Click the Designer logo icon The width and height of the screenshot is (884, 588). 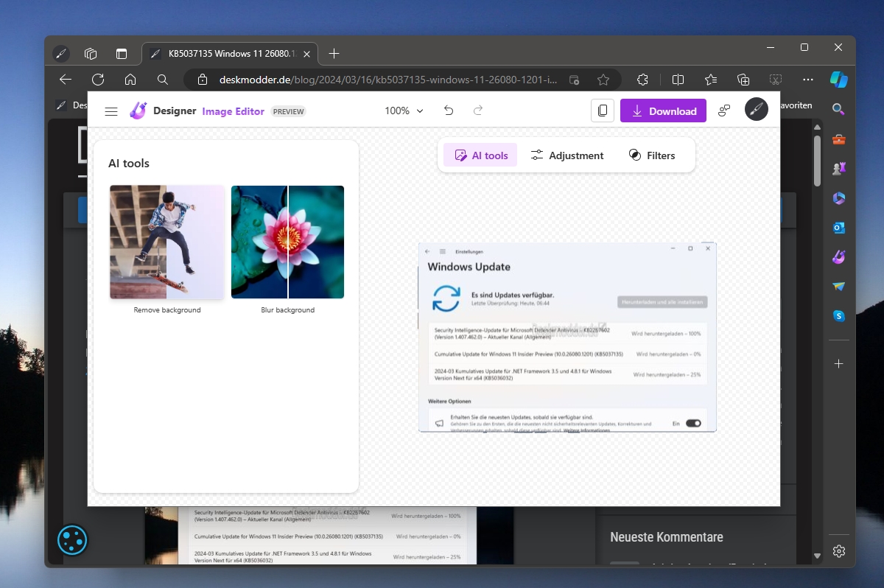(x=138, y=111)
